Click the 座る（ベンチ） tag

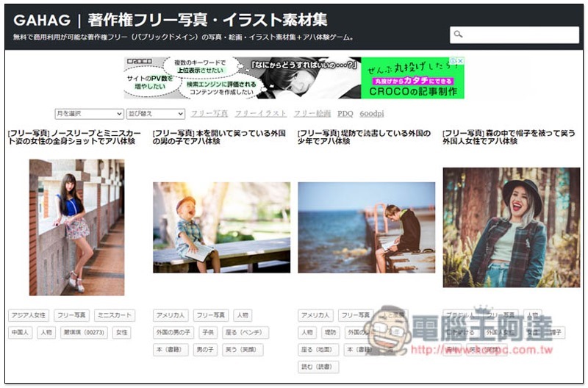coord(245,333)
